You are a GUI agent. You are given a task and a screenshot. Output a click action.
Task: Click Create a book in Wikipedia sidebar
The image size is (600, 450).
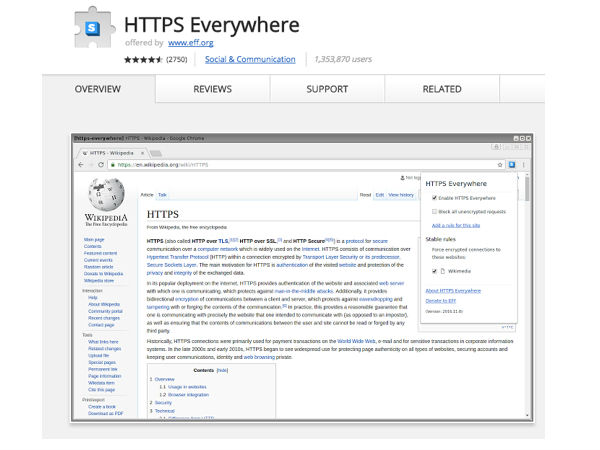(x=102, y=407)
